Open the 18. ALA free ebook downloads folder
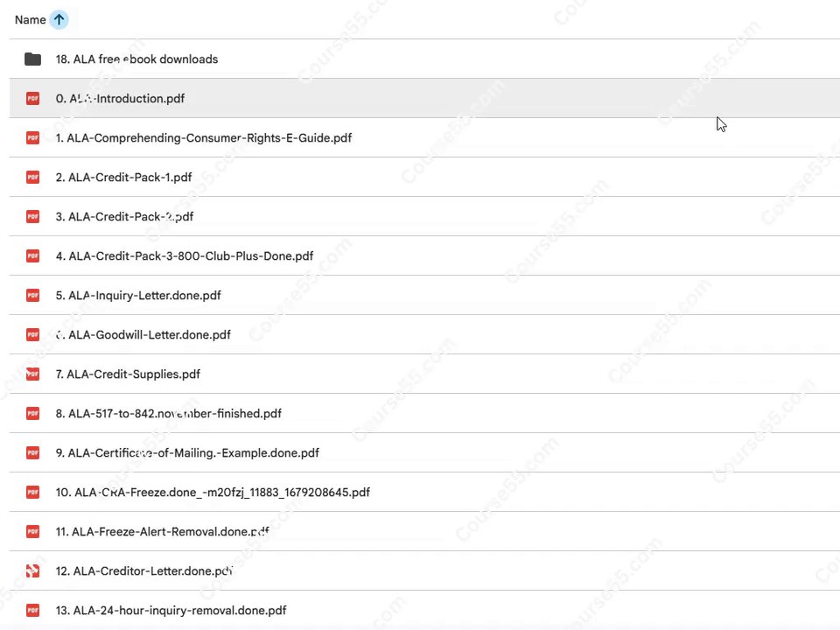840x630 pixels. pos(136,59)
